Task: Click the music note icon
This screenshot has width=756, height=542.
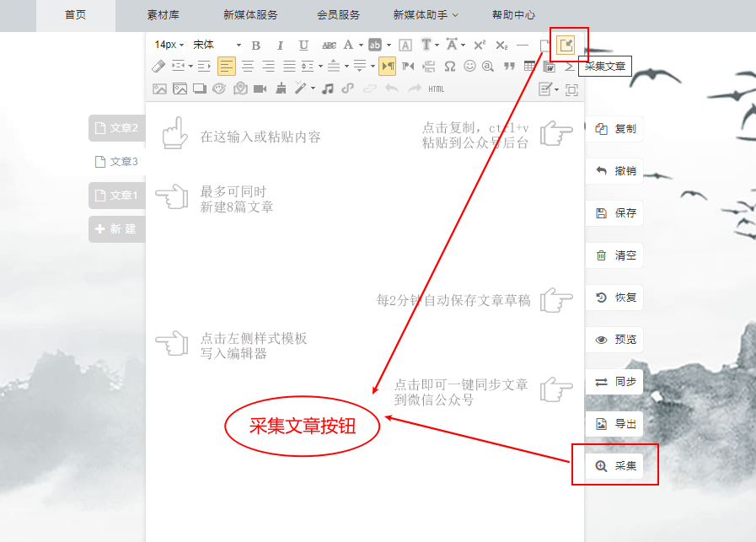Action: point(328,89)
